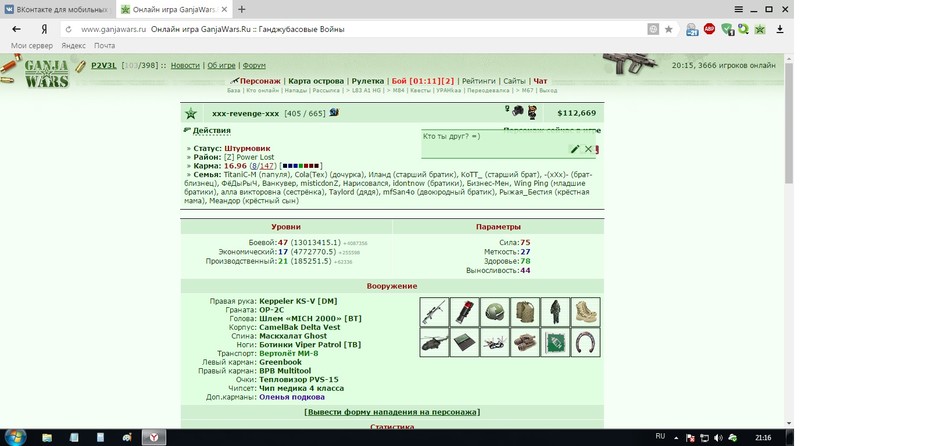Image resolution: width=930 pixels, height=446 pixels.
Task: Expand the 'Действия' actions section
Action: point(212,130)
